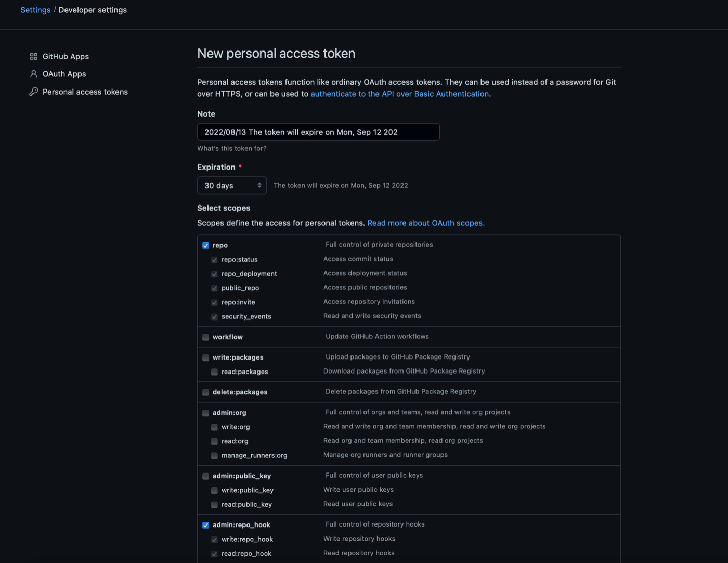Click 'Read and write security events' description

372,316
